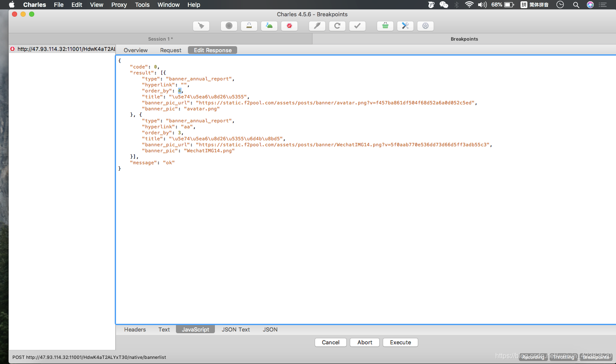Toggle the red breakpoints hexagon icon

[289, 26]
